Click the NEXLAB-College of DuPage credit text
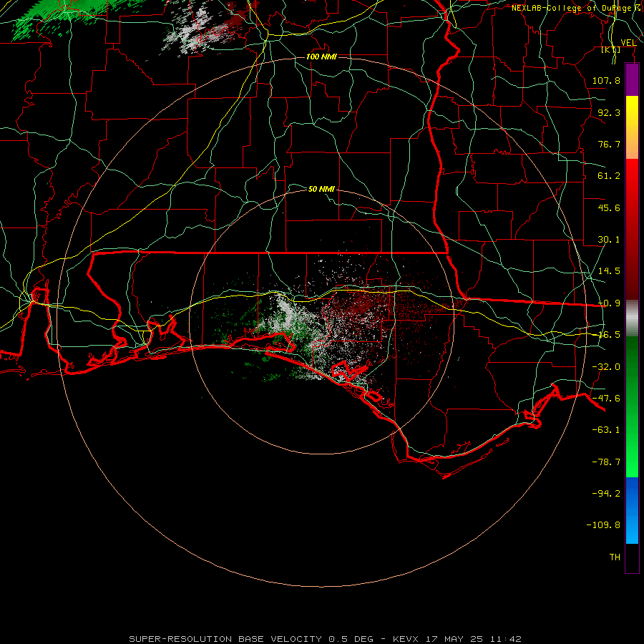 tap(575, 8)
